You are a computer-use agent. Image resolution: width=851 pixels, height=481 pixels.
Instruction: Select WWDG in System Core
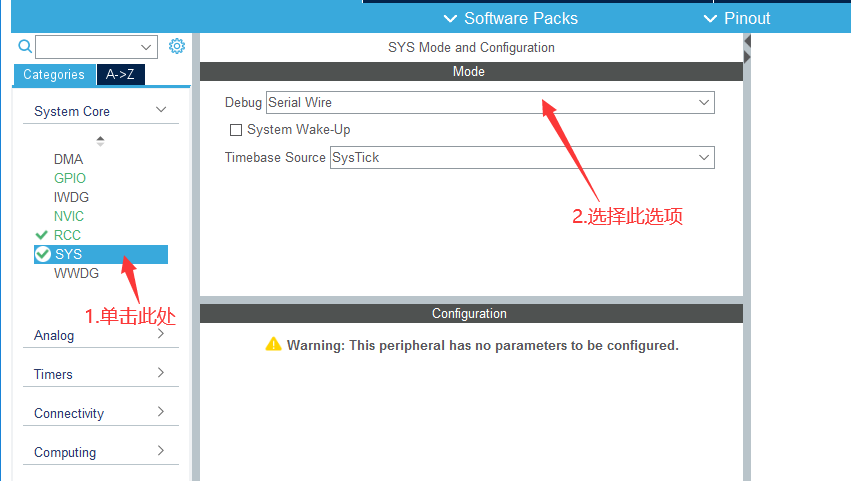[x=76, y=273]
